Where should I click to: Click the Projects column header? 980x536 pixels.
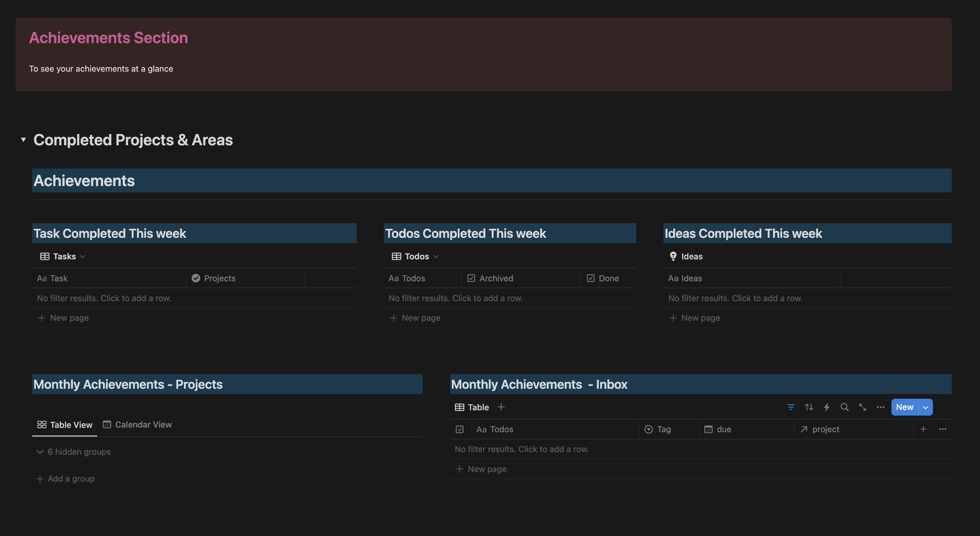tap(245, 278)
